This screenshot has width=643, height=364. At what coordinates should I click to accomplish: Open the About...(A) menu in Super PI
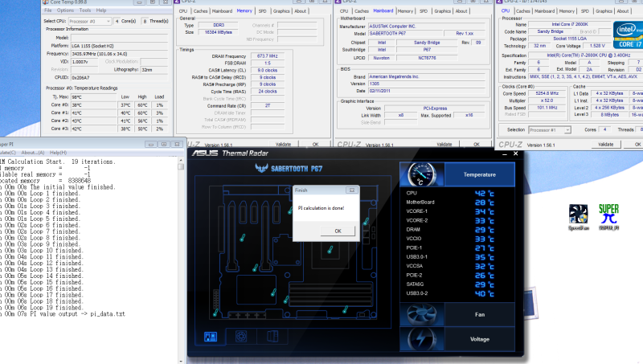(32, 153)
